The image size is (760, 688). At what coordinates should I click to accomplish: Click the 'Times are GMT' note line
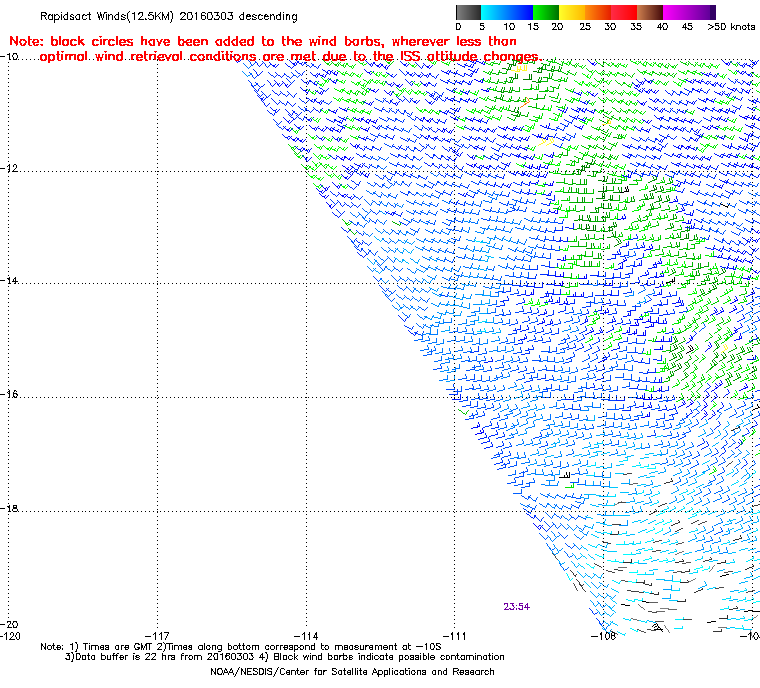click(x=241, y=647)
